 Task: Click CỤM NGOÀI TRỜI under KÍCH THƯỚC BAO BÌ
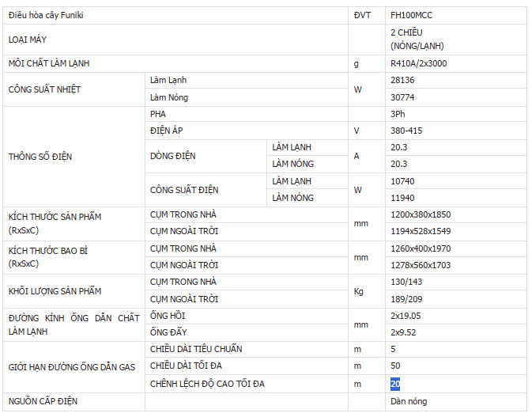pyautogui.click(x=184, y=265)
